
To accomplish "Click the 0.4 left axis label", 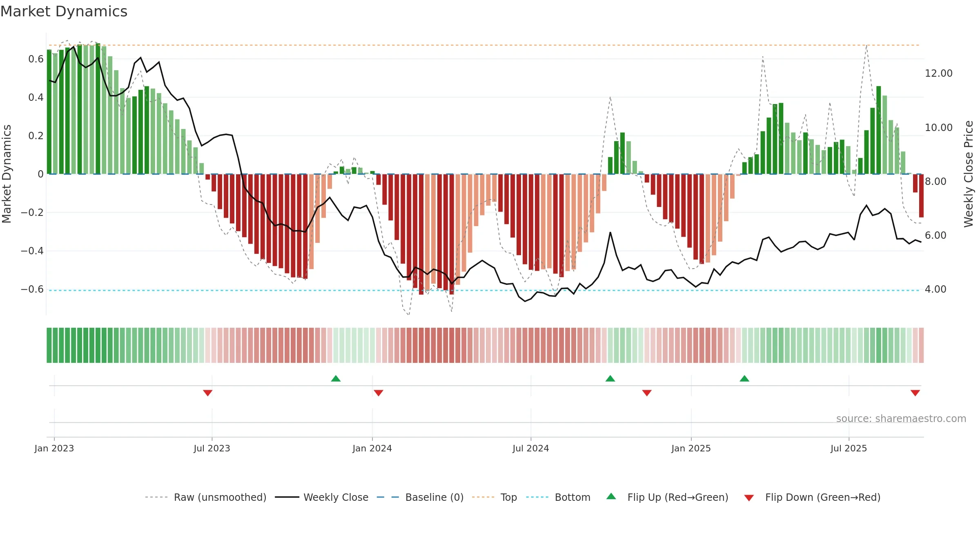I will coord(36,98).
